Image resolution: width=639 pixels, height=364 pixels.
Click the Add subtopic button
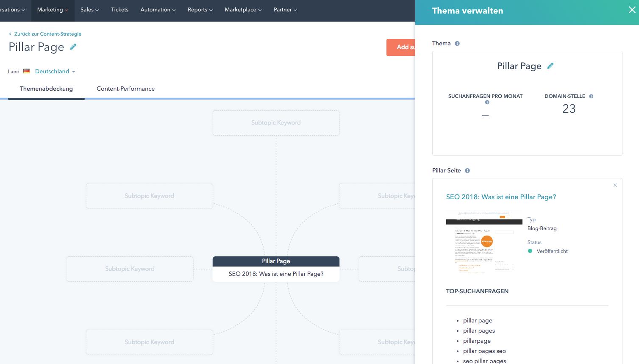coord(401,47)
